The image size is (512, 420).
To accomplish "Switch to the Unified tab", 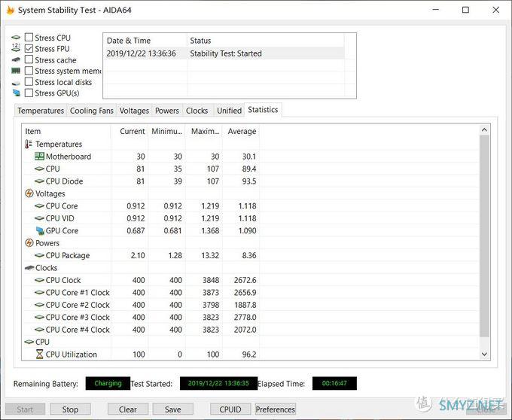I will [x=229, y=111].
